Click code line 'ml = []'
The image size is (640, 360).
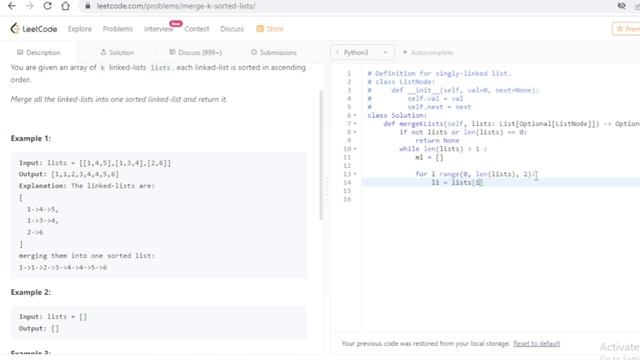click(x=429, y=158)
